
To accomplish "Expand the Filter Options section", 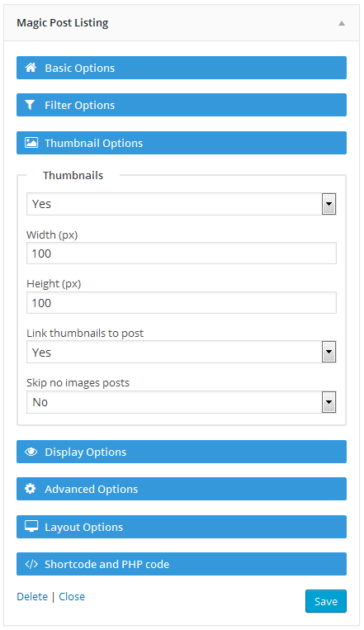I will (x=182, y=105).
